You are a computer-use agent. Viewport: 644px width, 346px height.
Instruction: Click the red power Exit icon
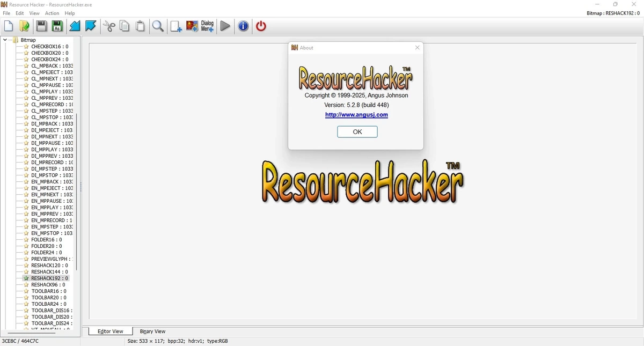261,26
